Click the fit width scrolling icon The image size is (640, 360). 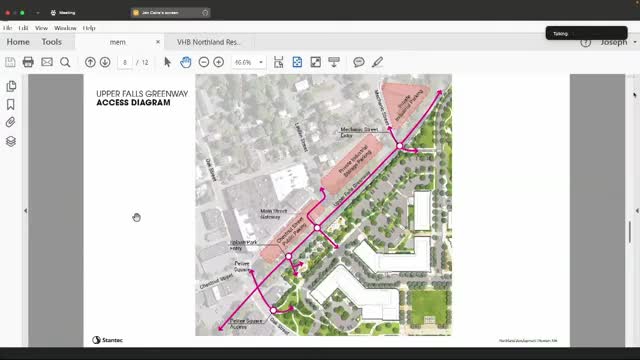coord(279,62)
